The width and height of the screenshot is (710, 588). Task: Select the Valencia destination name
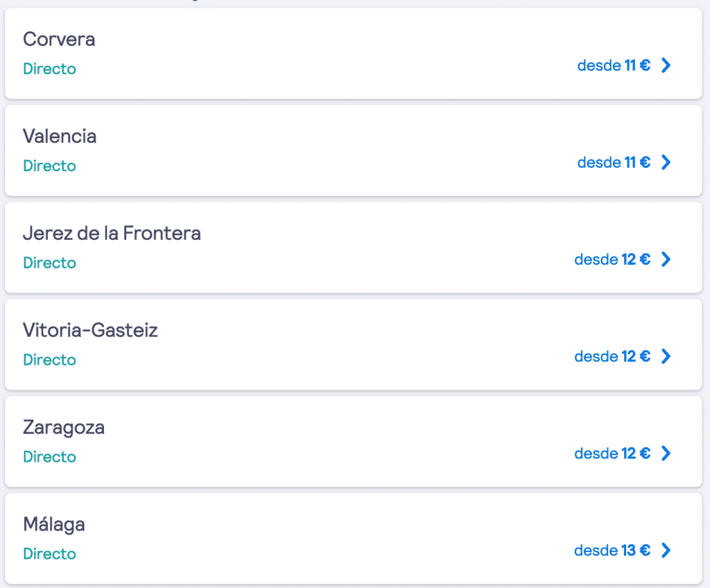pos(60,137)
